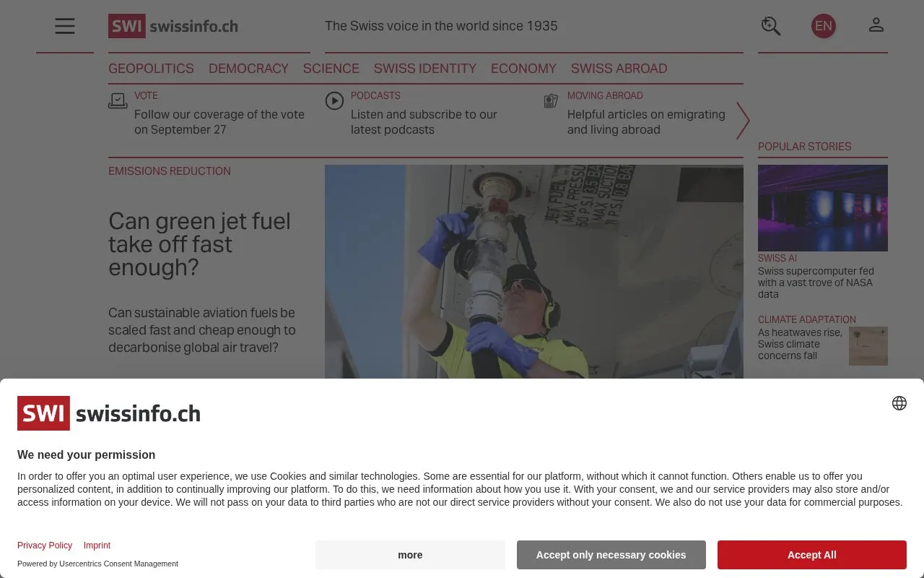Open the hamburger main menu
924x578 pixels.
(x=65, y=26)
